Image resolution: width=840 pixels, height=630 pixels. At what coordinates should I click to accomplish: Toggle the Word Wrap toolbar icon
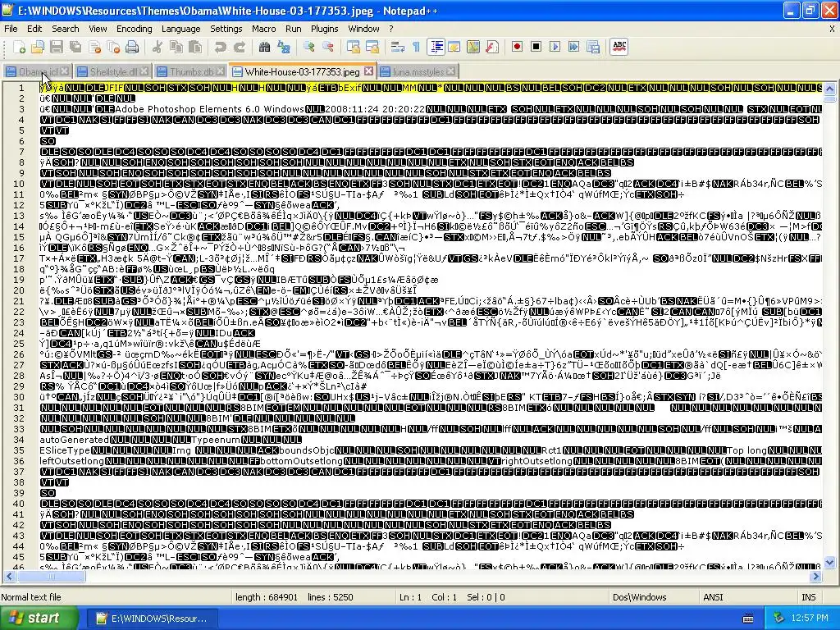pyautogui.click(x=398, y=47)
